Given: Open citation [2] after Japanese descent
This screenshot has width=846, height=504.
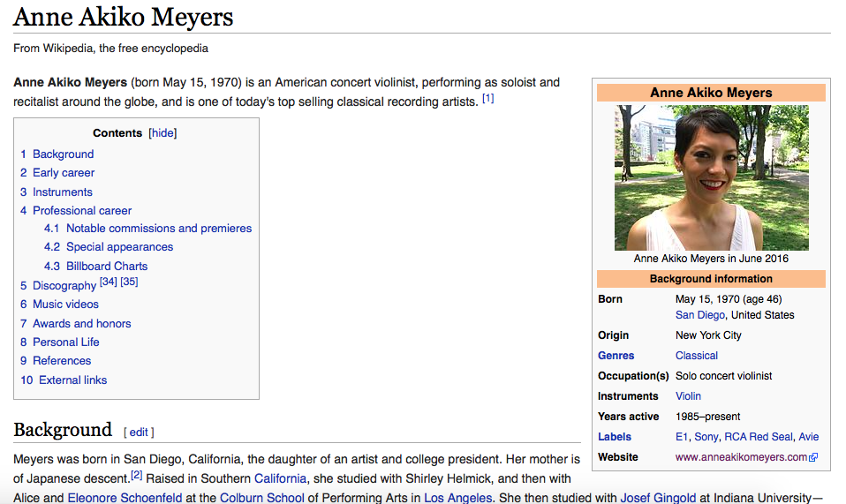Looking at the screenshot, I should (x=137, y=475).
